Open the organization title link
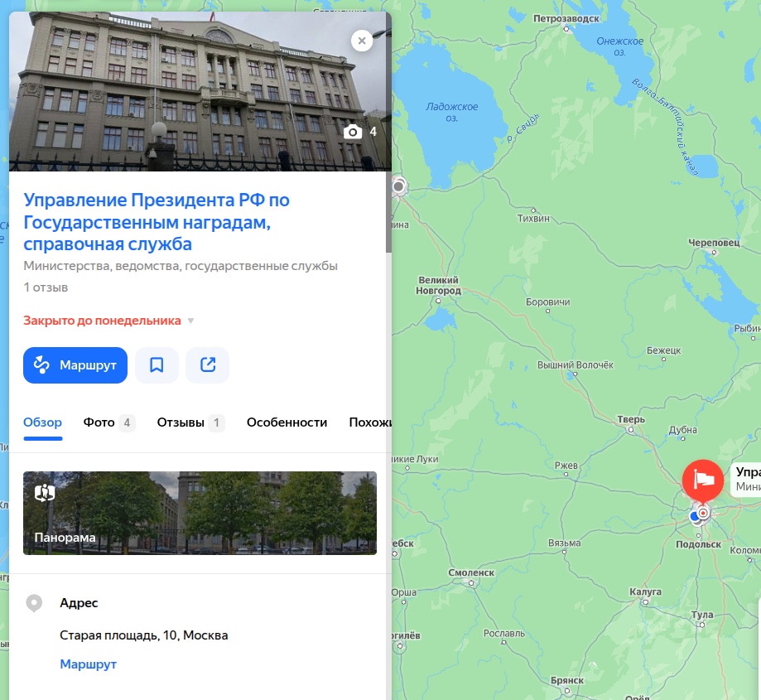 pos(157,222)
